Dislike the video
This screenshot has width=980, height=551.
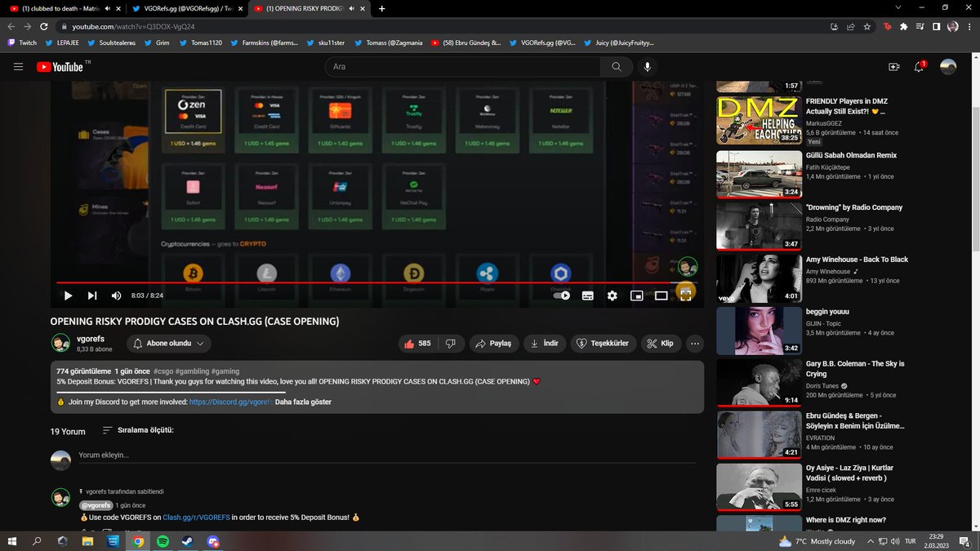point(451,344)
